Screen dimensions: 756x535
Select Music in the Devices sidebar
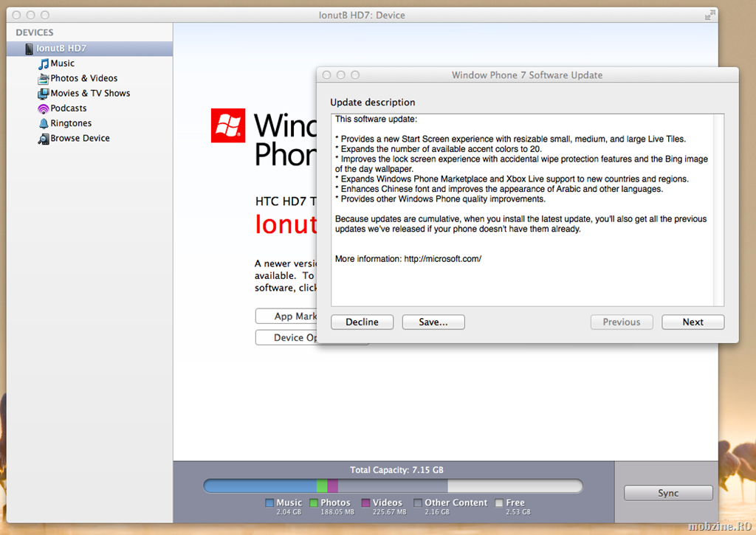62,63
